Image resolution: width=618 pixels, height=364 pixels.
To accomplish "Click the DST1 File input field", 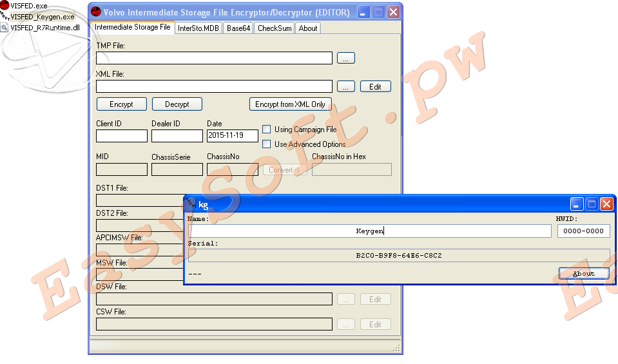I will tap(140, 200).
